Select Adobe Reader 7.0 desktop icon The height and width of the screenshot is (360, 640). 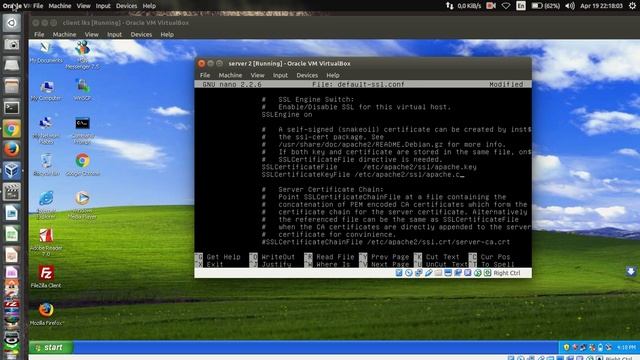46,242
